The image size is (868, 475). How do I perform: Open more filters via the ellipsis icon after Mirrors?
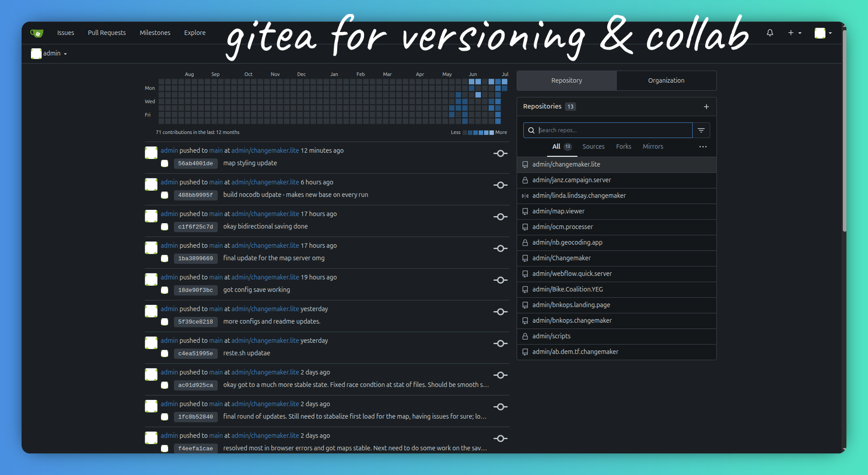click(702, 147)
